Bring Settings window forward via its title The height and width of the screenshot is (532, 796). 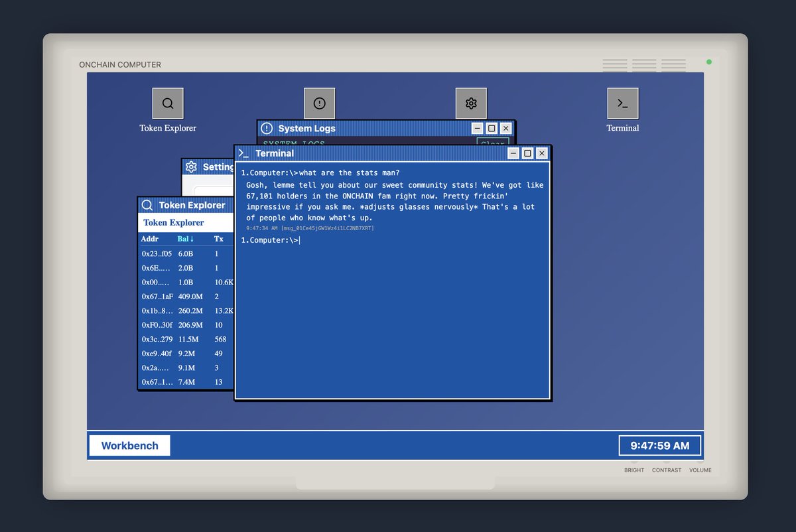(218, 166)
